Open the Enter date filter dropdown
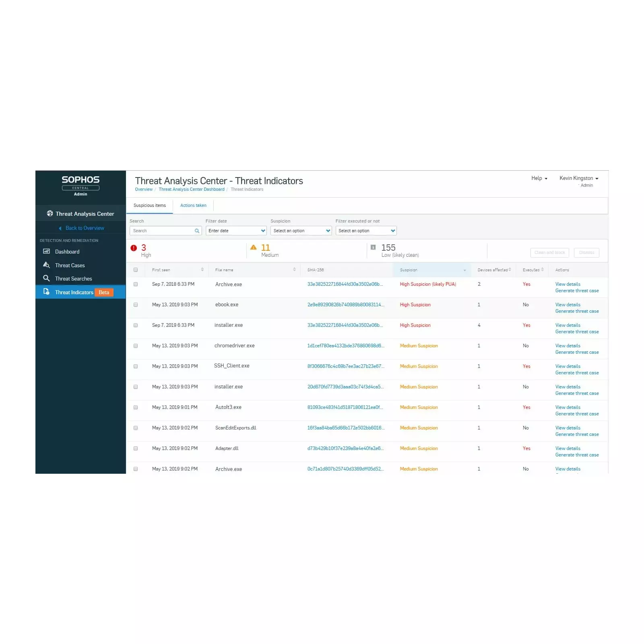 coord(236,231)
